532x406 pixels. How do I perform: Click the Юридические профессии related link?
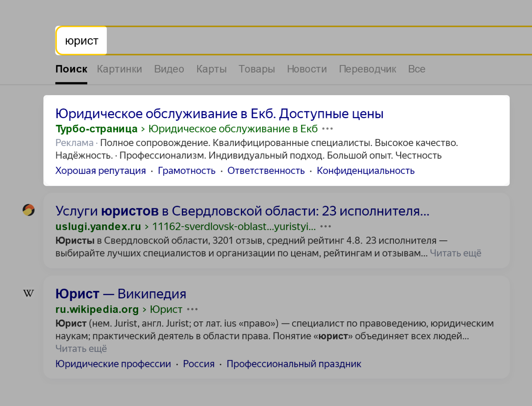point(113,364)
